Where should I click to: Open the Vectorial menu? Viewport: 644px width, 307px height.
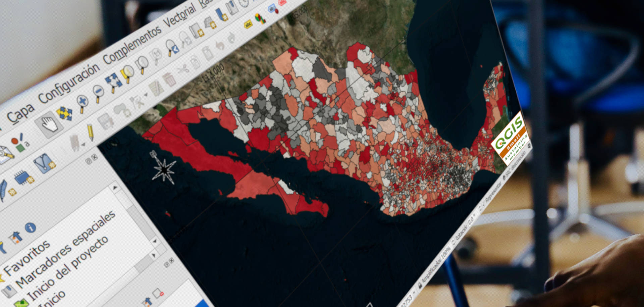click(x=180, y=15)
